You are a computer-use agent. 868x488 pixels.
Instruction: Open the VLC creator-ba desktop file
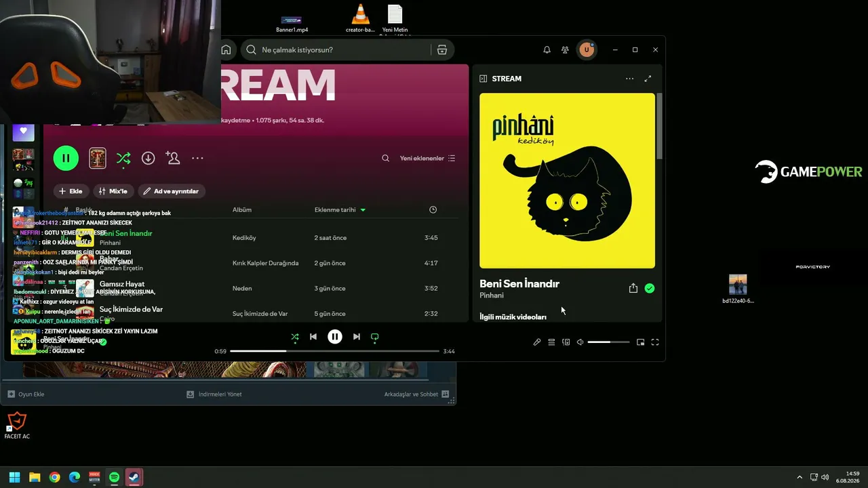point(360,19)
